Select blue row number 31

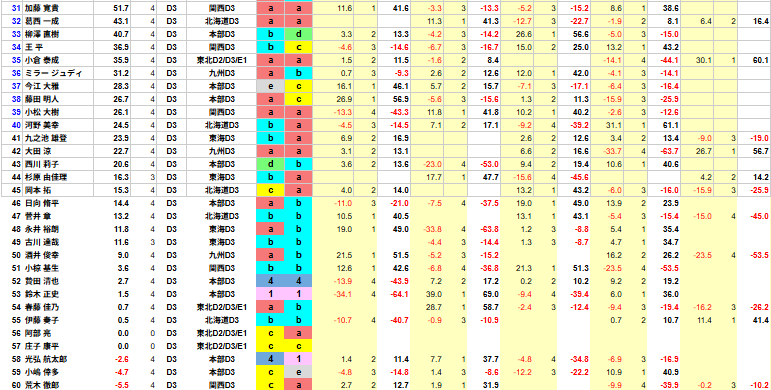[x=16, y=8]
